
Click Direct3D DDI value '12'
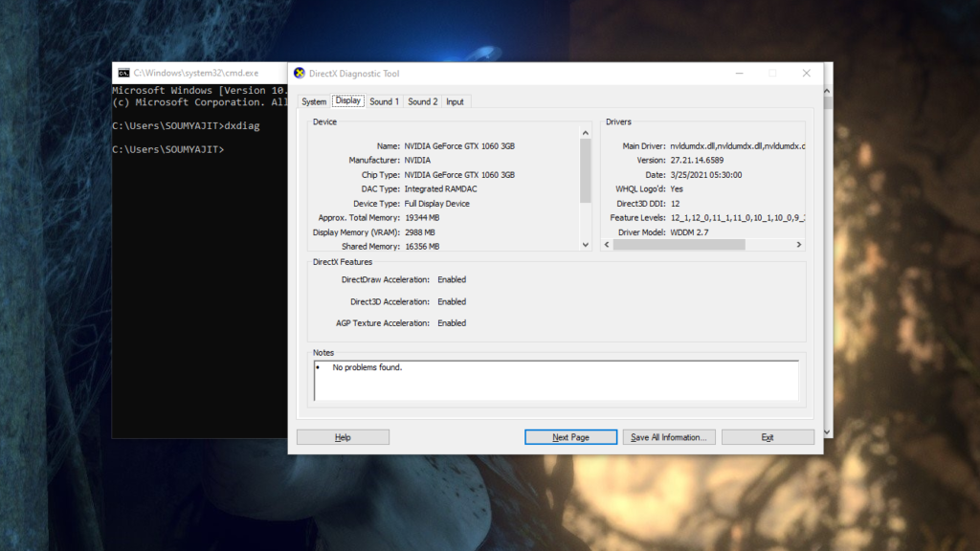coord(675,204)
